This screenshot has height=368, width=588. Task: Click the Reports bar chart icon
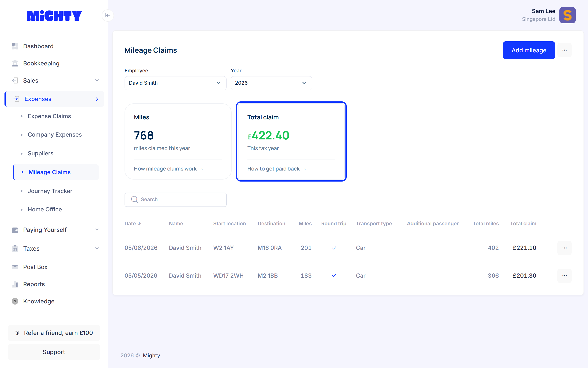15,284
